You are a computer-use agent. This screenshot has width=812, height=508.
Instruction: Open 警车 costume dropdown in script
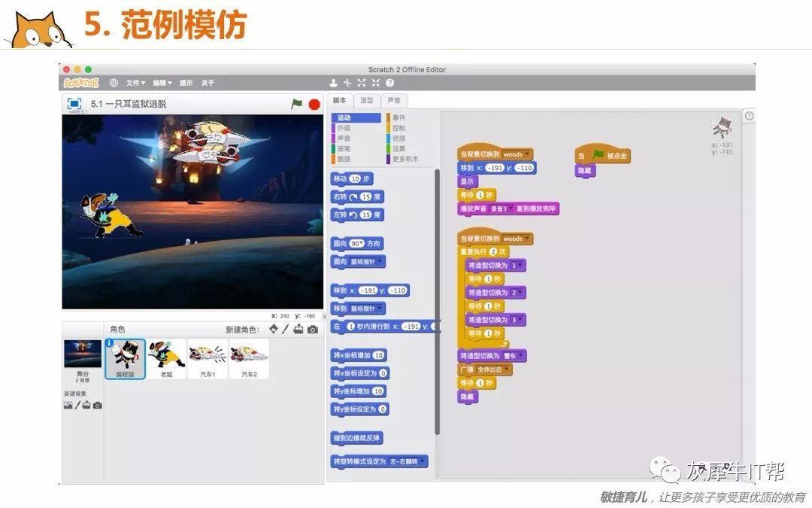point(521,356)
